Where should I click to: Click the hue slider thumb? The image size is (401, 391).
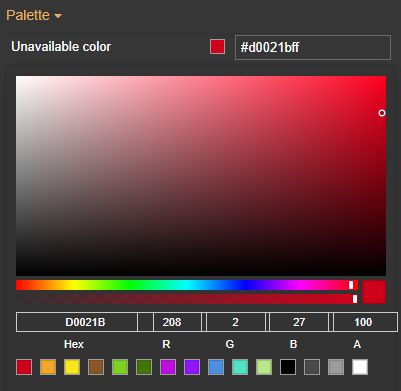tap(351, 285)
